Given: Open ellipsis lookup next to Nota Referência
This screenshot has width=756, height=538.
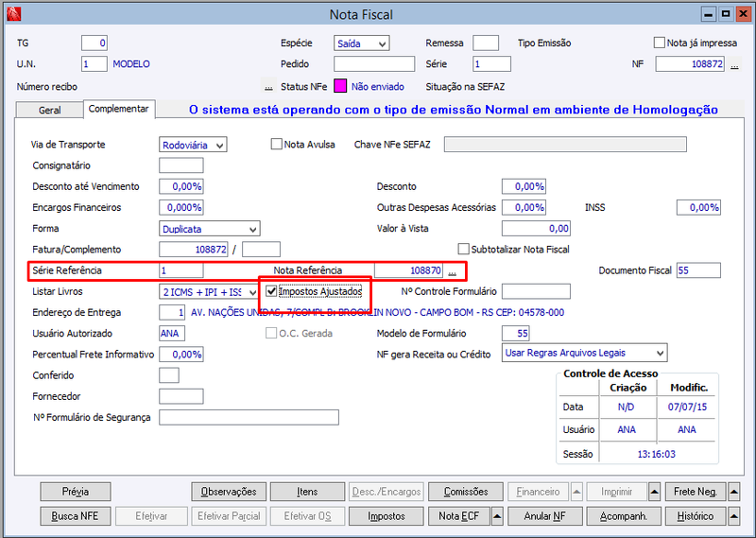Looking at the screenshot, I should (452, 271).
